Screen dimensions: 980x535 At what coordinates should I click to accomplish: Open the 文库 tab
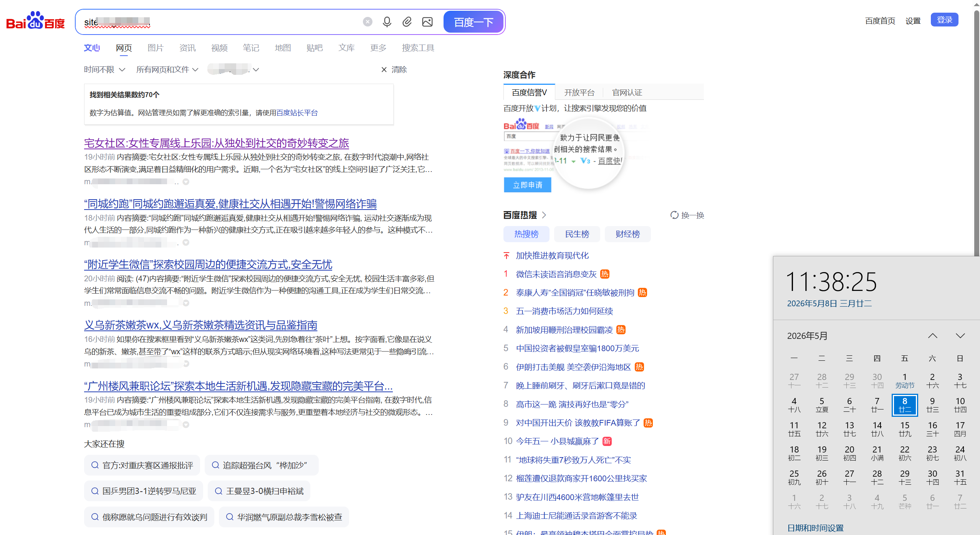coord(346,48)
